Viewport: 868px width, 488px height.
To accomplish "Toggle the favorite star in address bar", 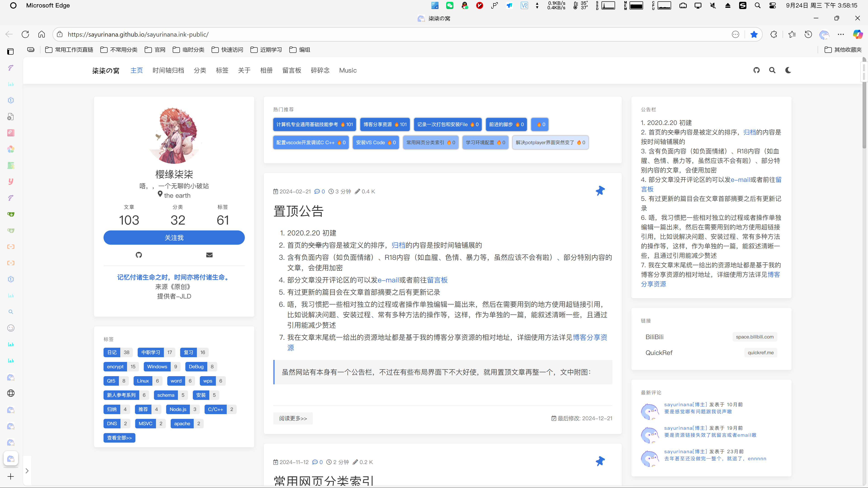I will pyautogui.click(x=754, y=34).
